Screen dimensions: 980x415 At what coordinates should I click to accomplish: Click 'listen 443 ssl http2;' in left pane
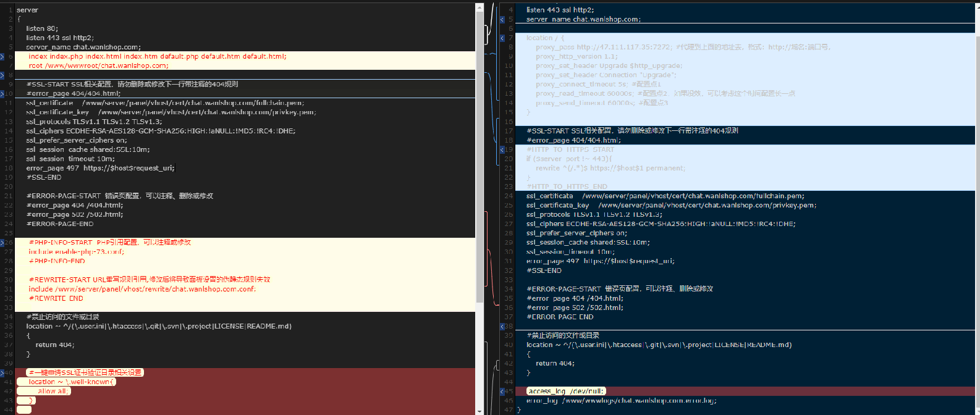(x=60, y=38)
